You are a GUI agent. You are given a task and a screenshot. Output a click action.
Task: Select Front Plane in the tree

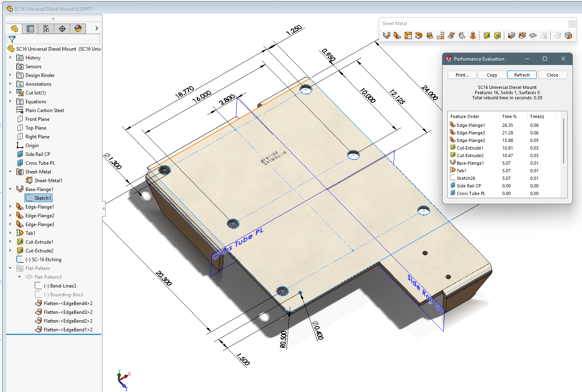click(37, 119)
